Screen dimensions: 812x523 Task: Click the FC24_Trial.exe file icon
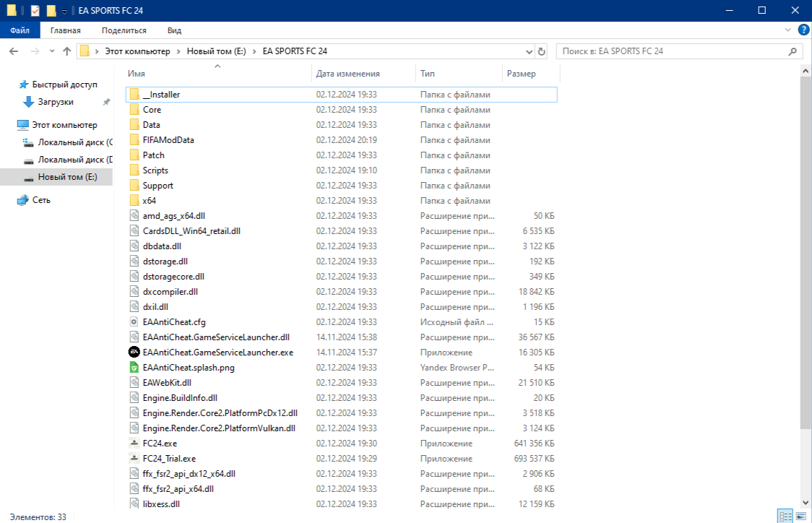(134, 459)
